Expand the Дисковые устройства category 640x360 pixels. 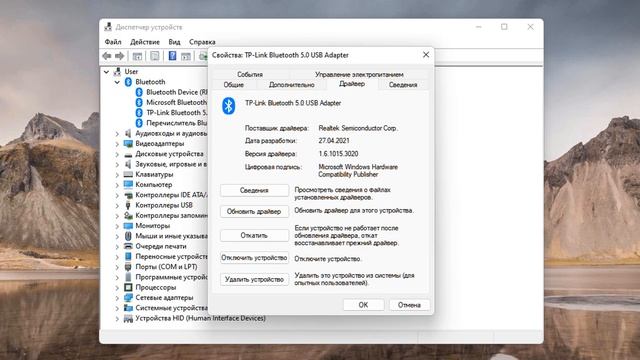tap(117, 154)
